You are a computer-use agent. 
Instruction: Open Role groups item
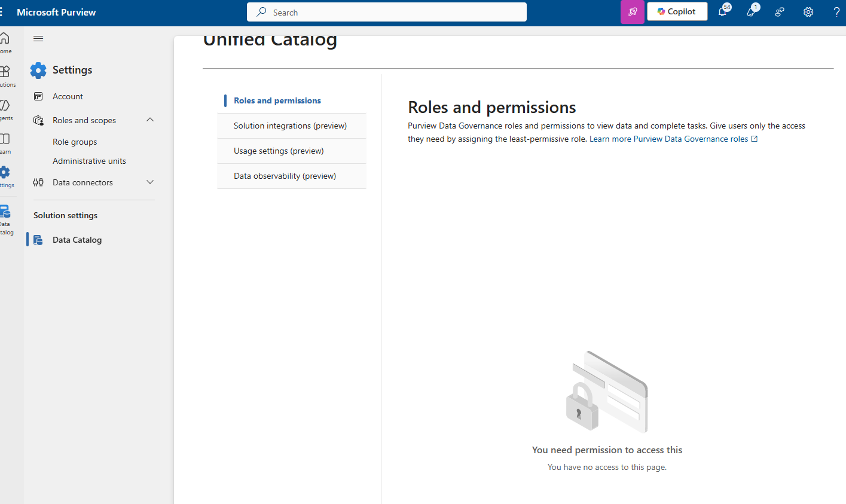[x=75, y=142]
